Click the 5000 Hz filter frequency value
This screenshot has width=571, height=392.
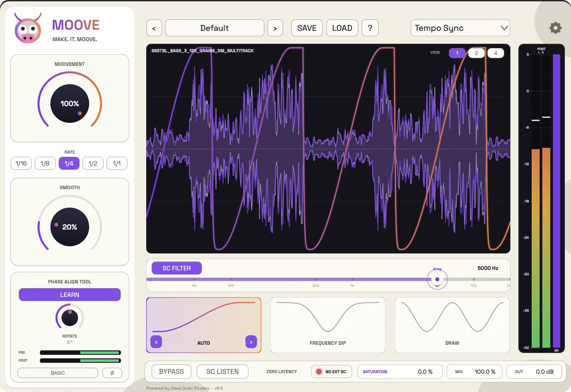coord(488,268)
